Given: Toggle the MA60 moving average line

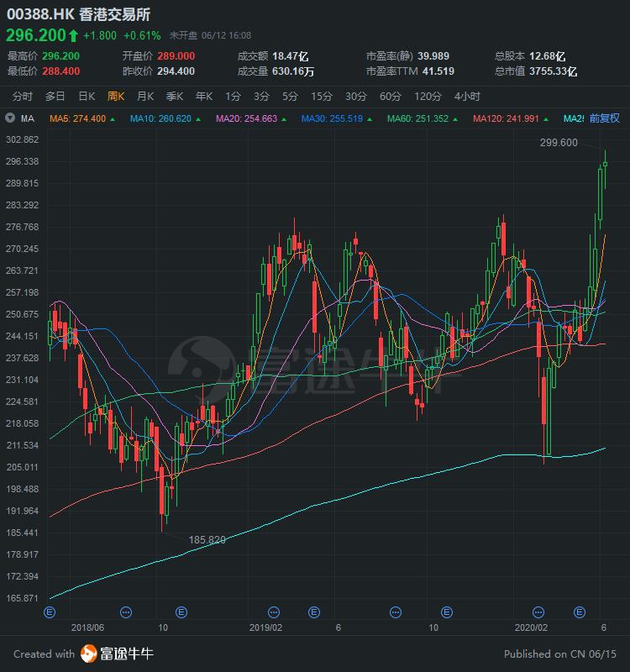Looking at the screenshot, I should [x=416, y=118].
